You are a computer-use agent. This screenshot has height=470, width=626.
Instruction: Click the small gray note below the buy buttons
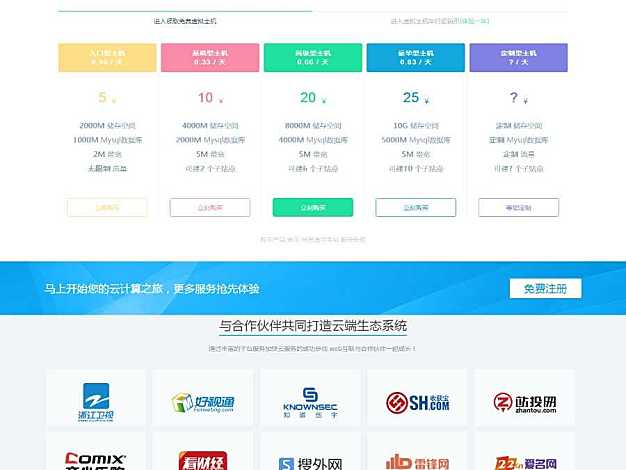[x=313, y=240]
